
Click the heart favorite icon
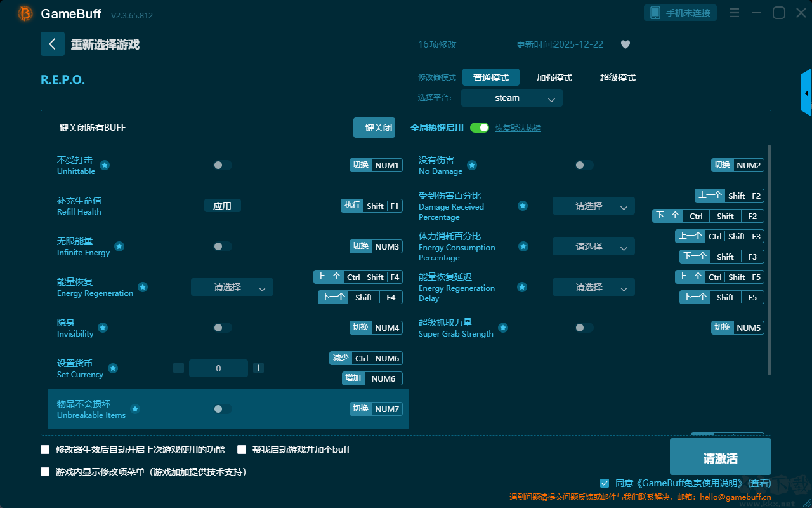pyautogui.click(x=625, y=44)
